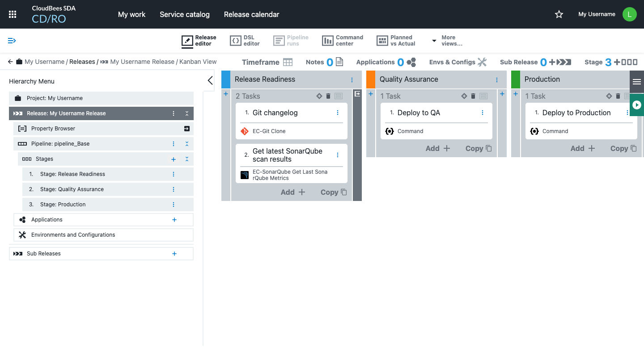Screen dimensions: 644x347
Task: Click the favorites star icon
Action: [x=559, y=14]
